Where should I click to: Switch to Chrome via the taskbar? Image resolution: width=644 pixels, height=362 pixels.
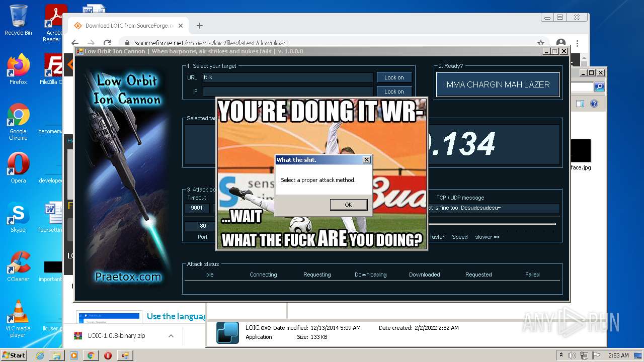click(x=91, y=355)
